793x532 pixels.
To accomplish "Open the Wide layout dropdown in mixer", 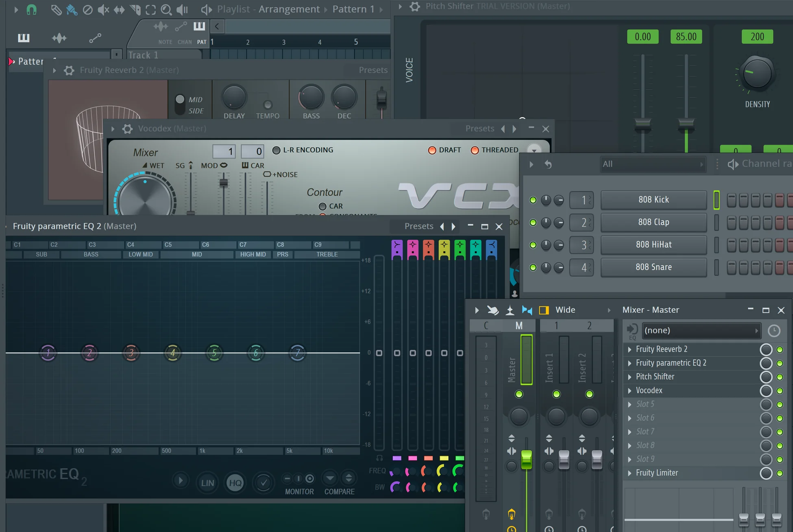I will [583, 310].
